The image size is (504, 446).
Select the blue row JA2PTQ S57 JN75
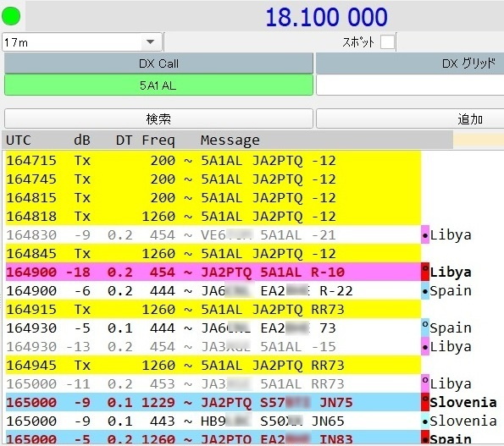213,402
